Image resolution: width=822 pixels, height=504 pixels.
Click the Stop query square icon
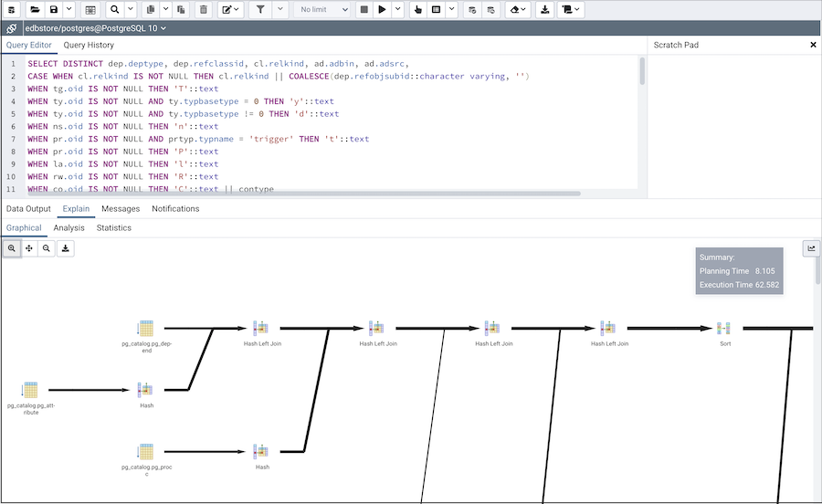coord(364,9)
